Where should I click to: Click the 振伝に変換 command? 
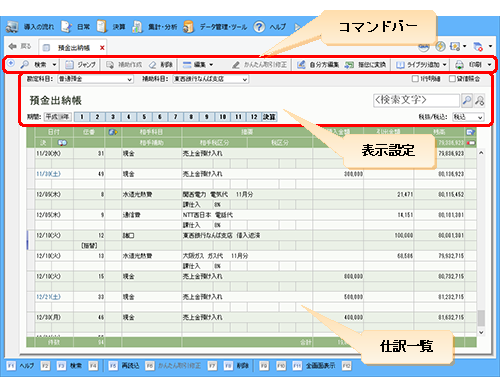click(x=365, y=65)
